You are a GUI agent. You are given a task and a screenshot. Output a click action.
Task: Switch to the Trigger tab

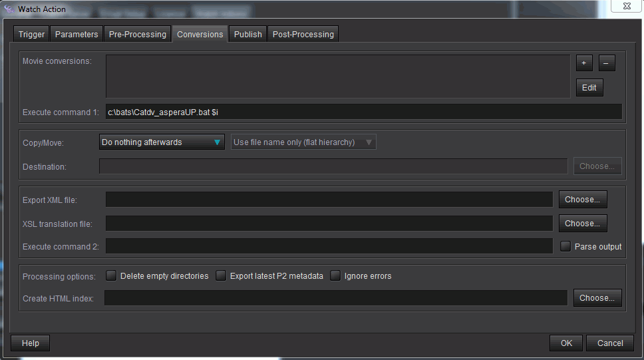tap(31, 34)
